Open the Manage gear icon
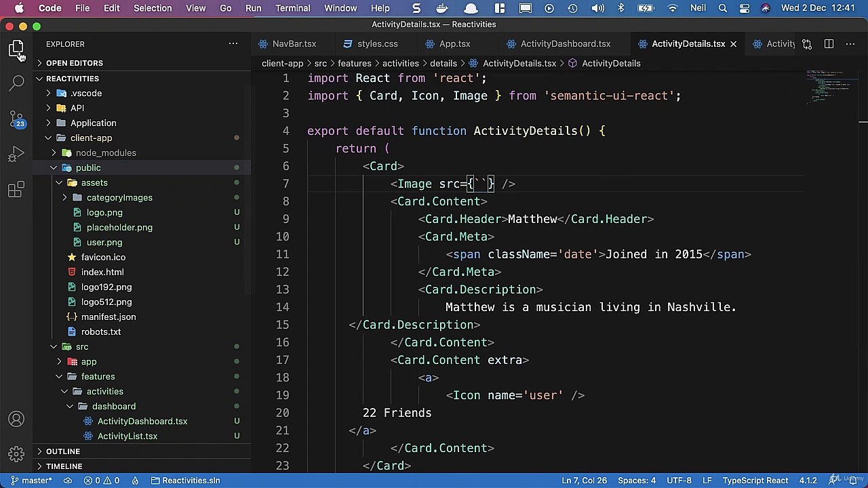Viewport: 868px width, 488px height. 16,453
